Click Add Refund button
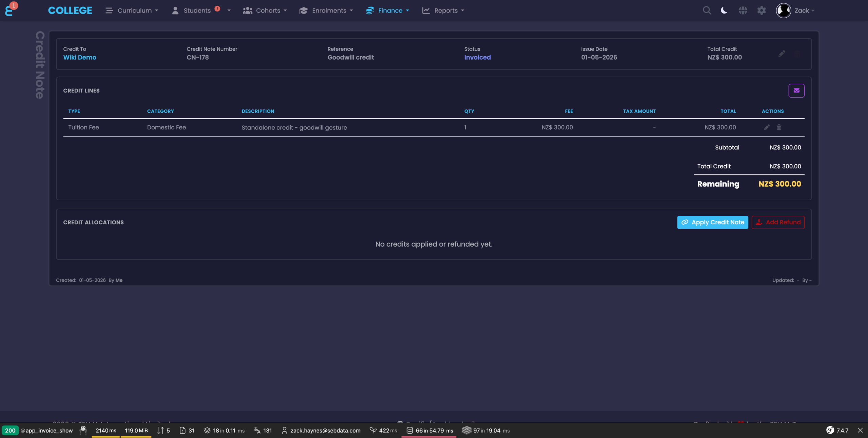Screen dimensions: 868x438 tap(778, 222)
